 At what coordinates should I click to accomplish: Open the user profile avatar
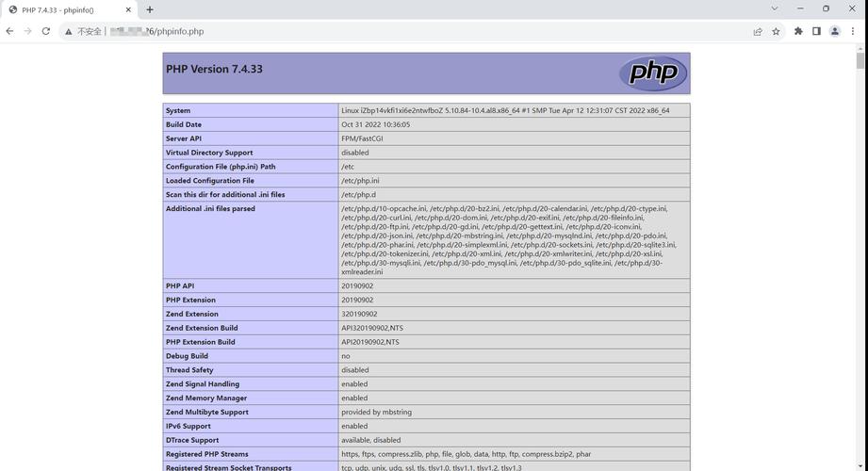tap(834, 31)
